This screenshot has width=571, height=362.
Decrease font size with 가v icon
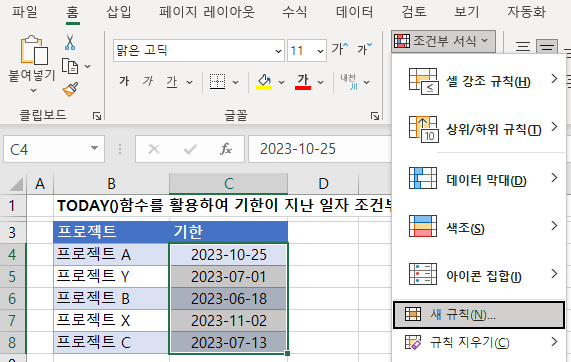coord(364,49)
